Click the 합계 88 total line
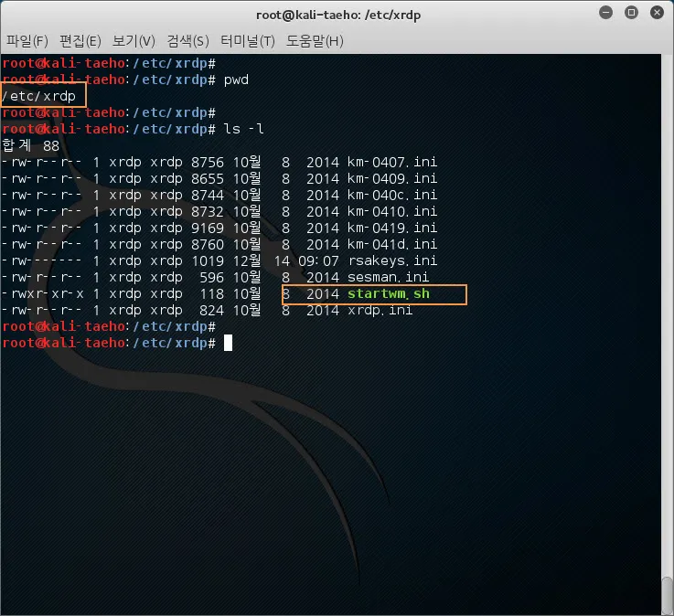The width and height of the screenshot is (674, 616). [x=30, y=145]
